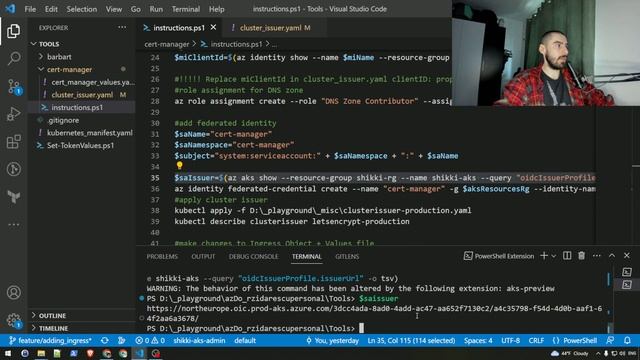Expand the TIMELINE section
The image size is (640, 360).
coord(53,328)
